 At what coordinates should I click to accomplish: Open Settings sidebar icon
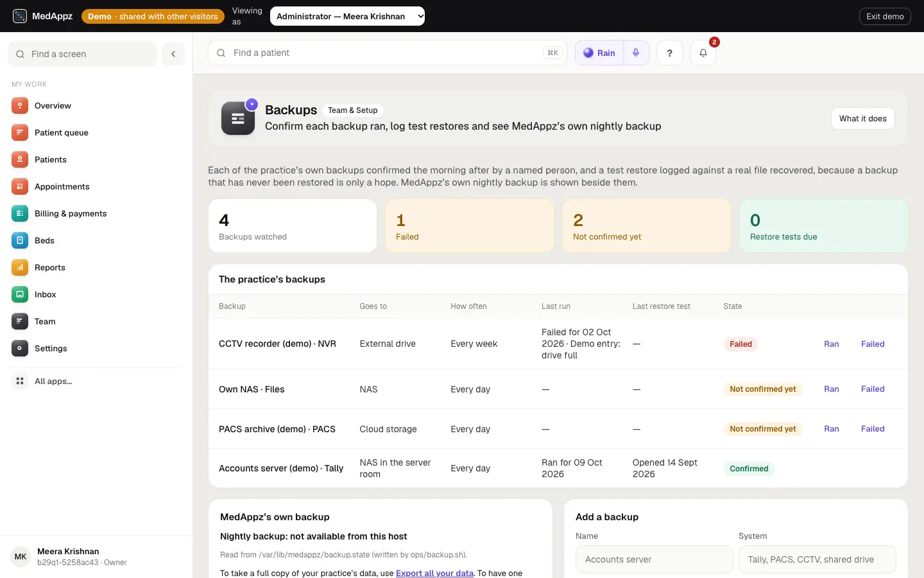tap(20, 348)
